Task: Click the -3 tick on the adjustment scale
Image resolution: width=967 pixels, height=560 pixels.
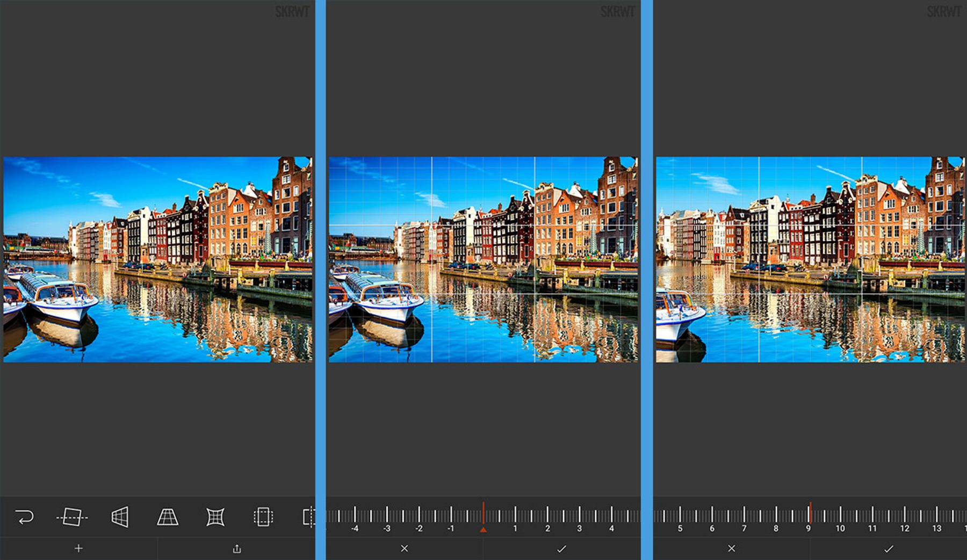Action: pos(387,528)
